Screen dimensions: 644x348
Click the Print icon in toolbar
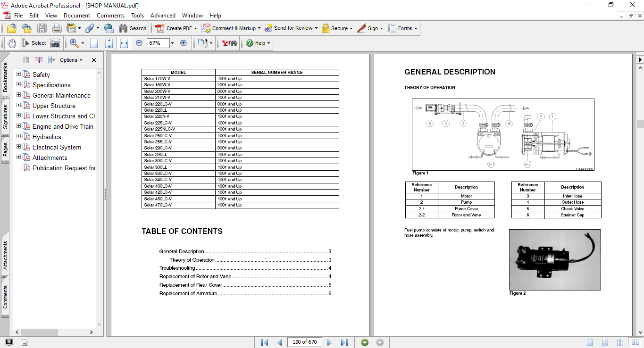pyautogui.click(x=57, y=28)
